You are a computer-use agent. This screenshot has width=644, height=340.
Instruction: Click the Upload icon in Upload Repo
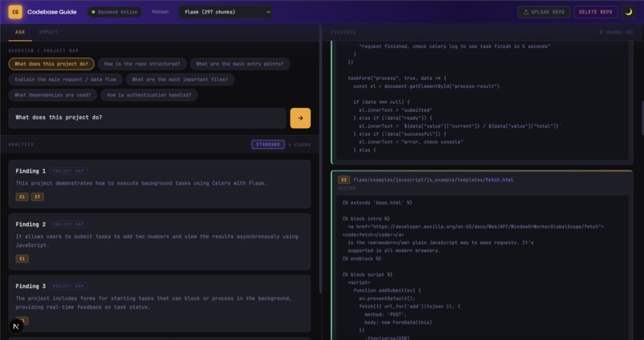(x=526, y=12)
